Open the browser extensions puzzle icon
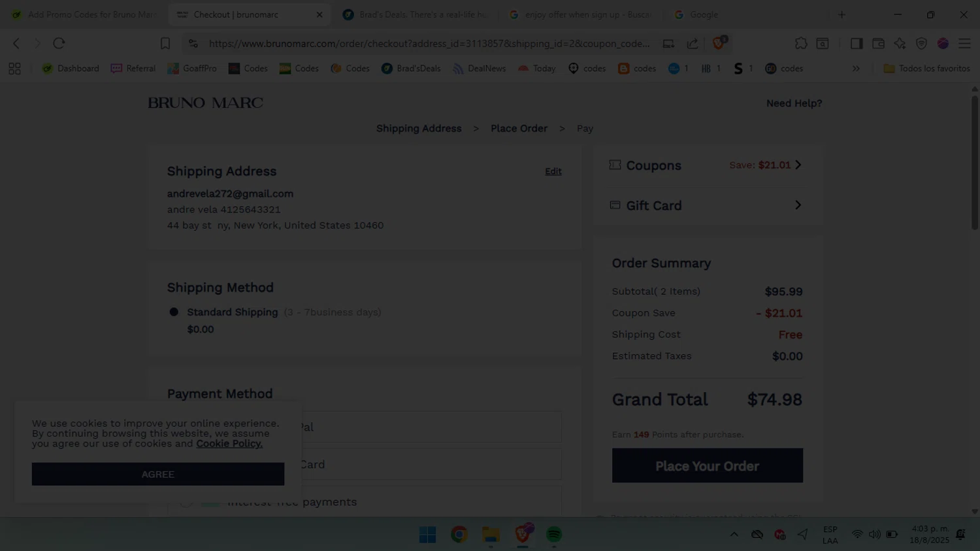The width and height of the screenshot is (980, 551). click(x=801, y=43)
